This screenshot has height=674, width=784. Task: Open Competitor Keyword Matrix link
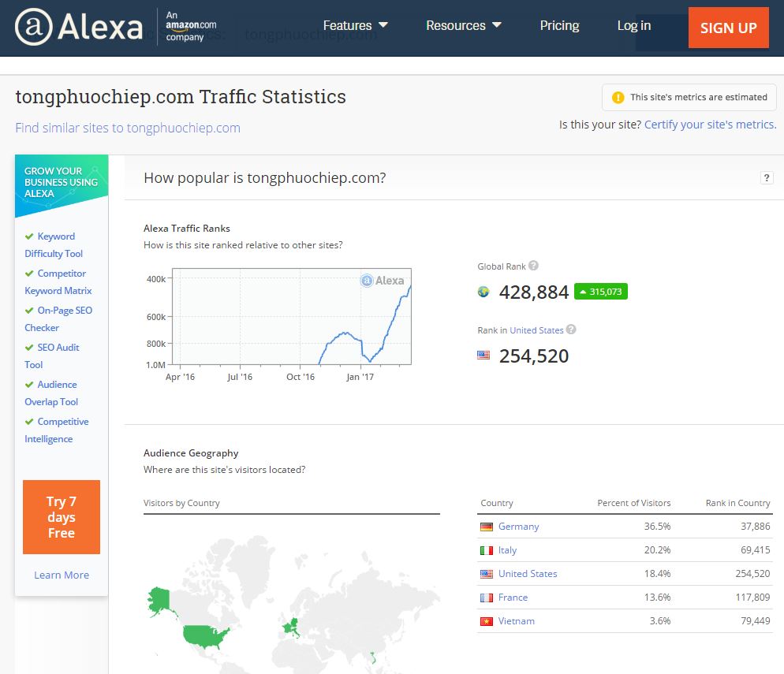point(58,281)
